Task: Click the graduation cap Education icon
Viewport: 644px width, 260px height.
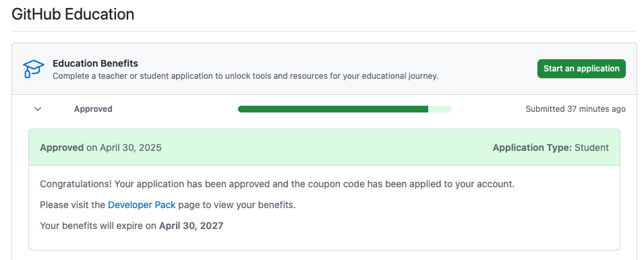Action: 33,69
